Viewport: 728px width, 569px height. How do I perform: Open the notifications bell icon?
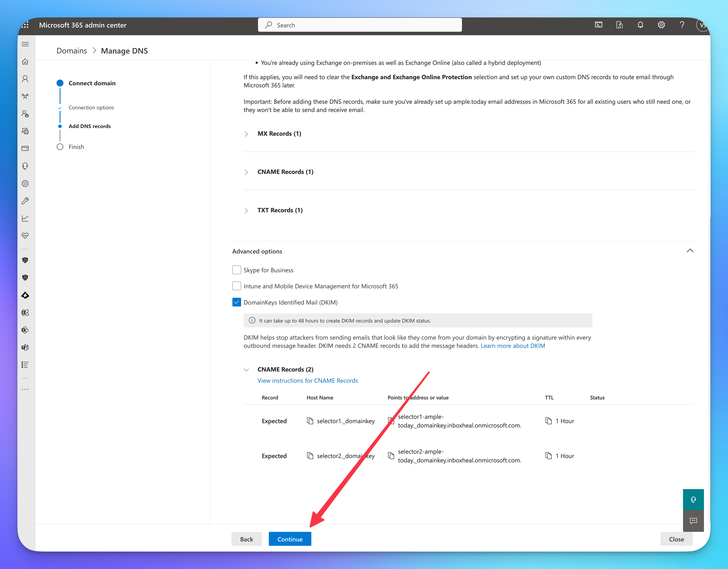click(640, 25)
